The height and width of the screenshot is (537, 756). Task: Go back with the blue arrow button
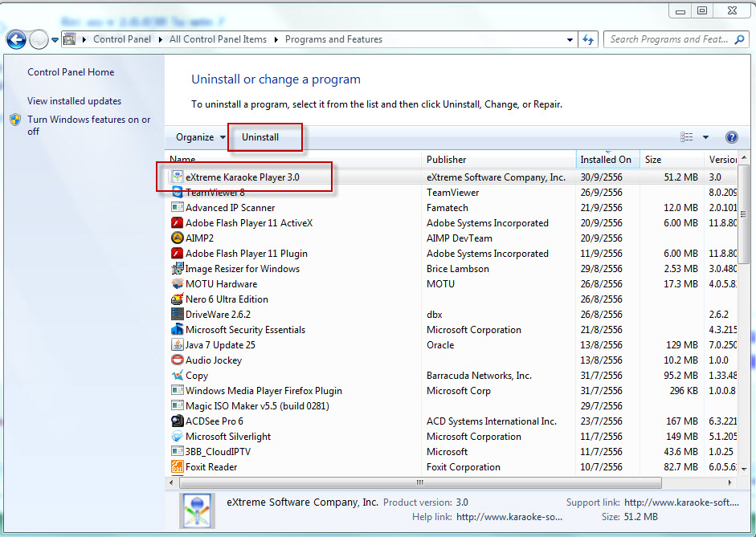(16, 39)
